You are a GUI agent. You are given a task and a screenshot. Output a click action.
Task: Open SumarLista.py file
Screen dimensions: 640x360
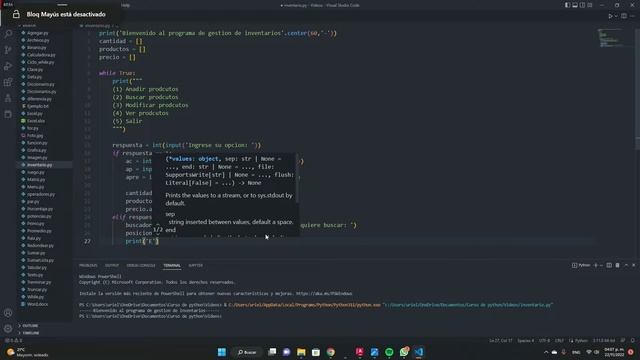coord(40,260)
